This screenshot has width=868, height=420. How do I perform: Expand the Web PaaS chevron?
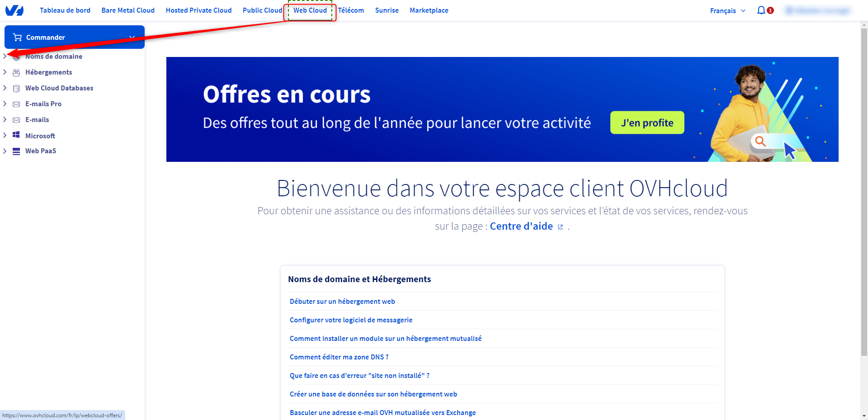(5, 151)
